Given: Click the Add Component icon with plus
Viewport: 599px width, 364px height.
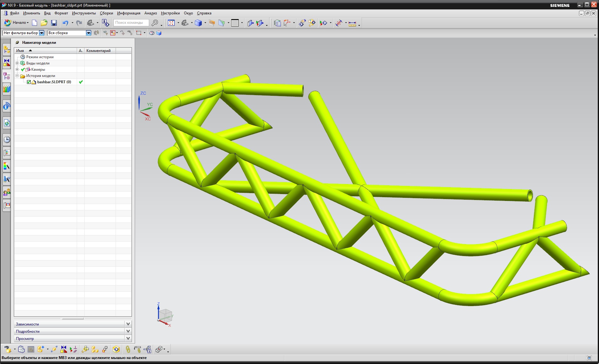Looking at the screenshot, I should pyautogui.click(x=40, y=349).
